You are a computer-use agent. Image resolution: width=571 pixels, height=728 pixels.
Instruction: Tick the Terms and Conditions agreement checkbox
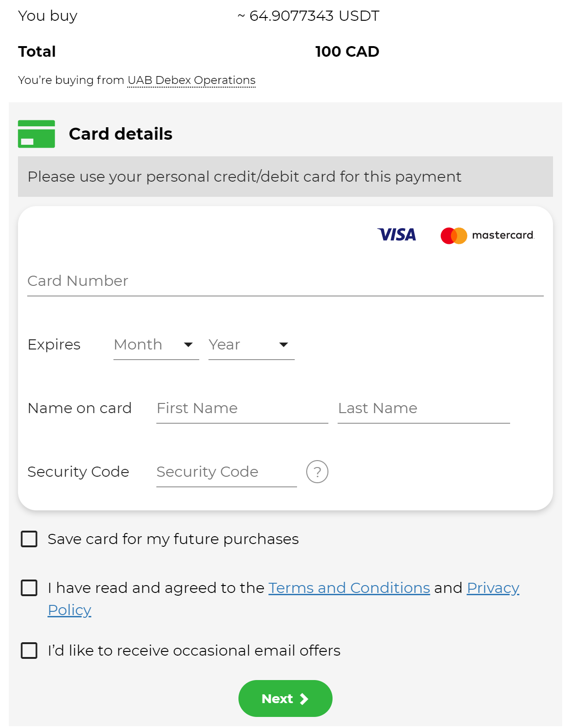[29, 588]
